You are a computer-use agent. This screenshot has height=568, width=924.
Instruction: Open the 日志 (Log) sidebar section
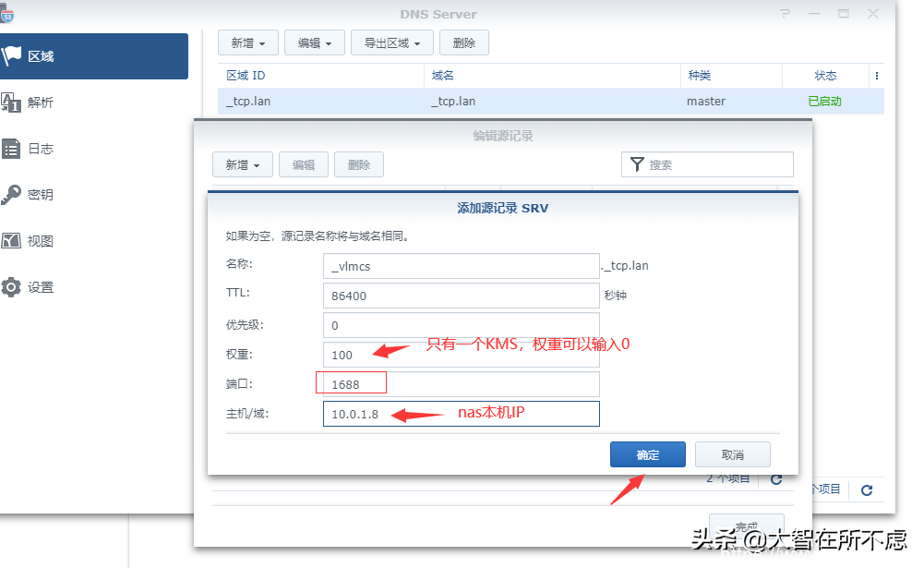[94, 149]
